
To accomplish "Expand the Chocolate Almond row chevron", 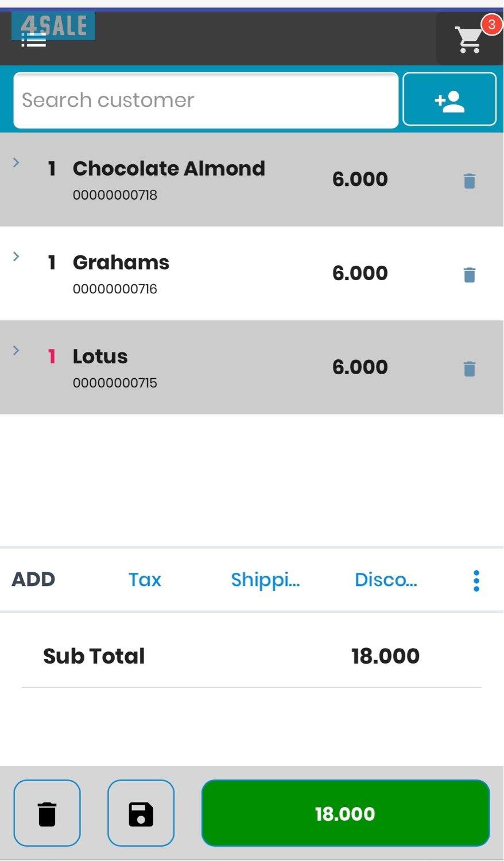I will click(16, 163).
